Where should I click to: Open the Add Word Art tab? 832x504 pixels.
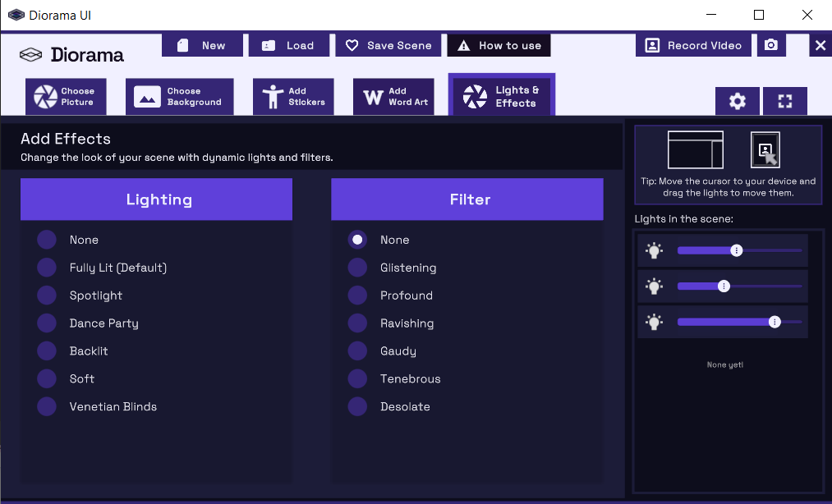[393, 97]
